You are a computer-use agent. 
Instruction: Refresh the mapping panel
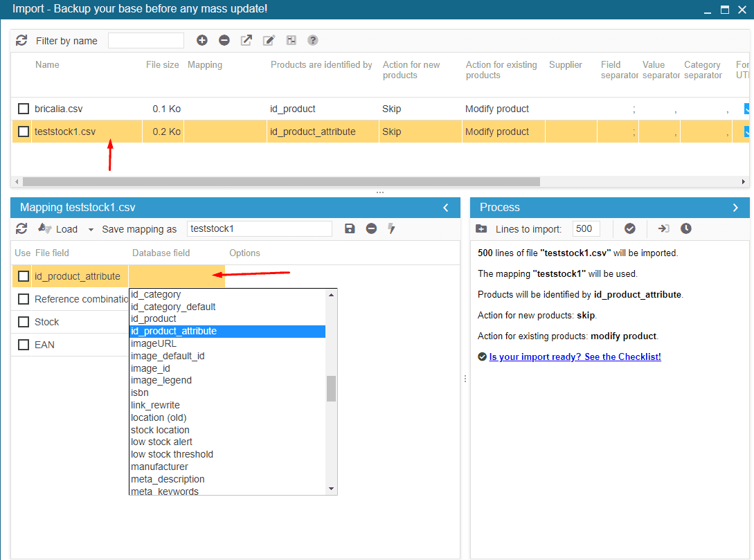pos(21,229)
